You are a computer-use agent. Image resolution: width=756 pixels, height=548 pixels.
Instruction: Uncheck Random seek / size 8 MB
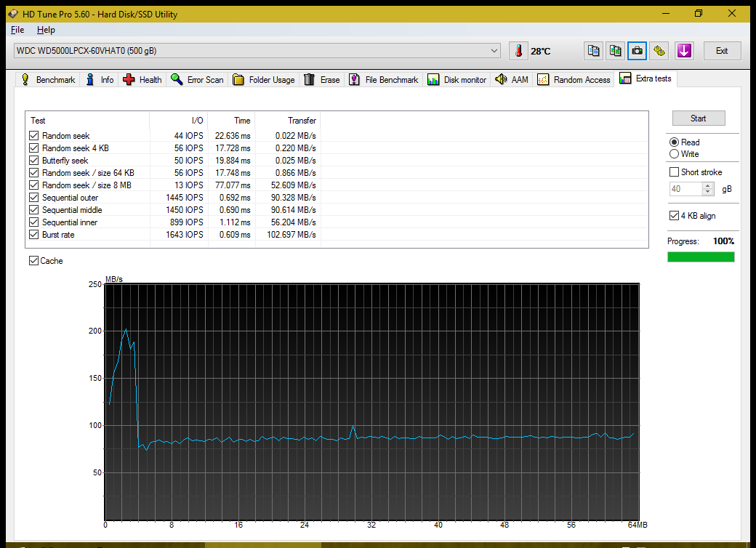(33, 185)
